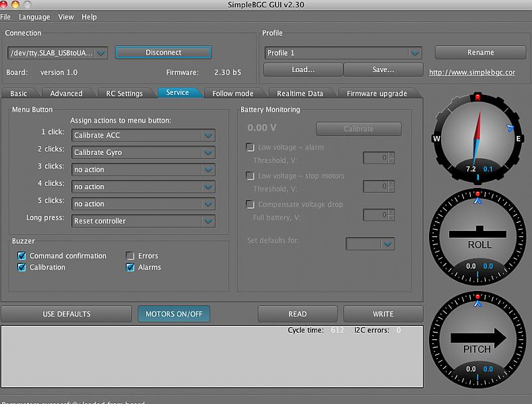Open the 4 clicks action dropdown

(x=143, y=187)
